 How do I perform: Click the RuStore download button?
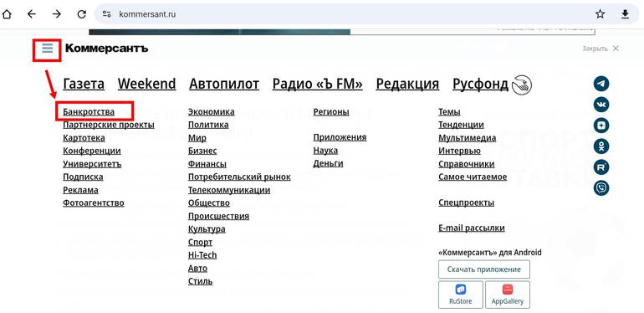(x=460, y=295)
